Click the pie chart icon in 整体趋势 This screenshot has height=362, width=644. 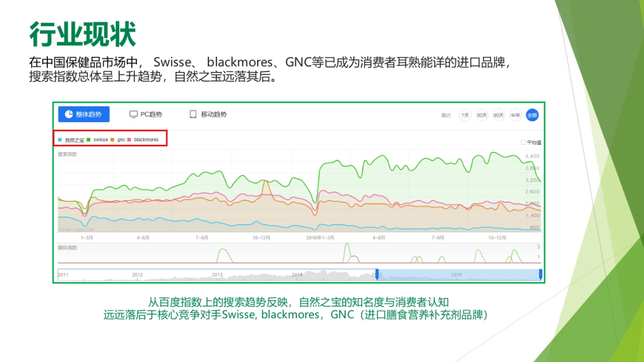[x=69, y=114]
